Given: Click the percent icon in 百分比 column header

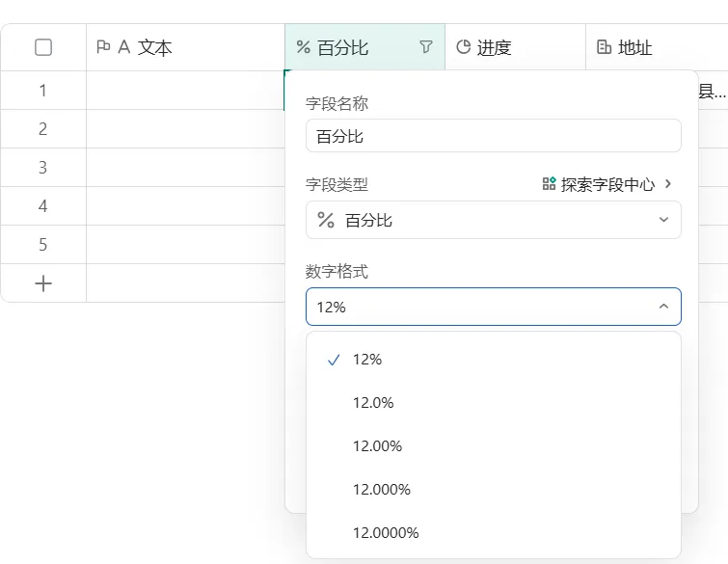Looking at the screenshot, I should pyautogui.click(x=303, y=47).
